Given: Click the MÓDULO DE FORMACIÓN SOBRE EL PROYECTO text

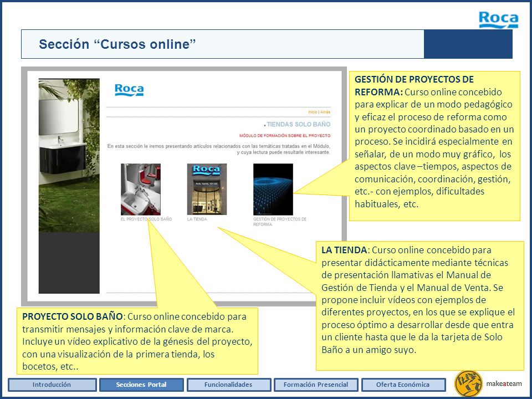Looking at the screenshot, I should coord(285,136).
